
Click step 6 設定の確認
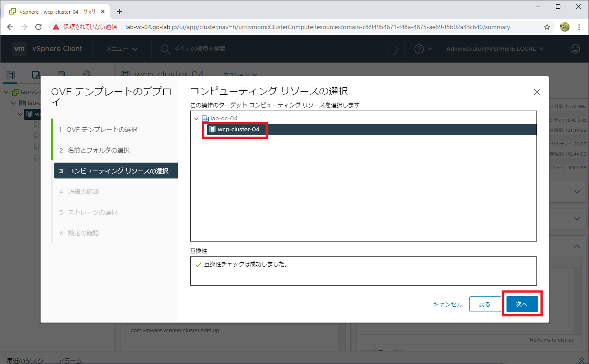pyautogui.click(x=79, y=233)
